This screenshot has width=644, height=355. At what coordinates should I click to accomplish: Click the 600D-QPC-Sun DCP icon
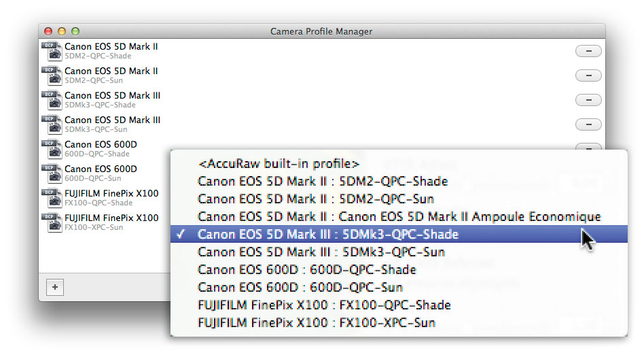point(52,173)
